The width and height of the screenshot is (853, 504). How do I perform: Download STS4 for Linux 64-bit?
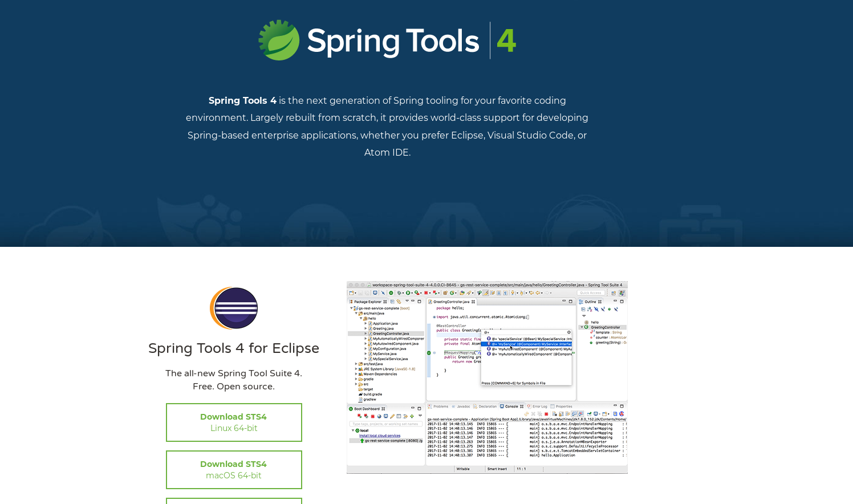[234, 422]
